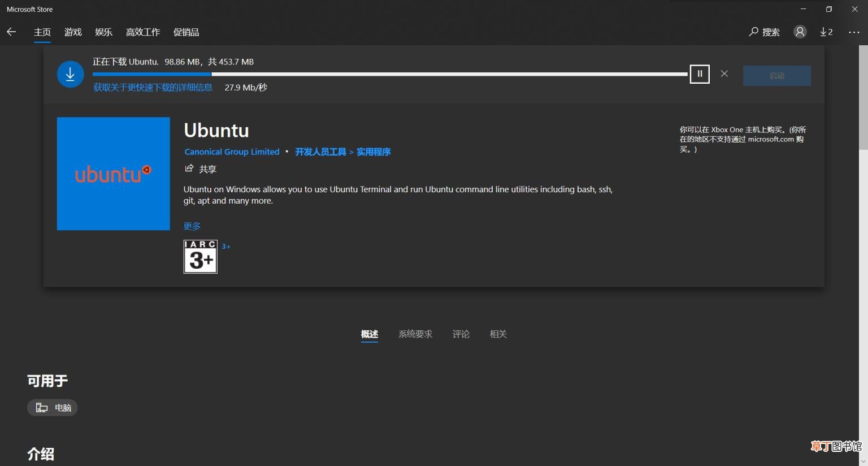Viewport: 868px width, 466px height.
Task: Share the Ubuntu app via share icon
Action: pyautogui.click(x=189, y=169)
